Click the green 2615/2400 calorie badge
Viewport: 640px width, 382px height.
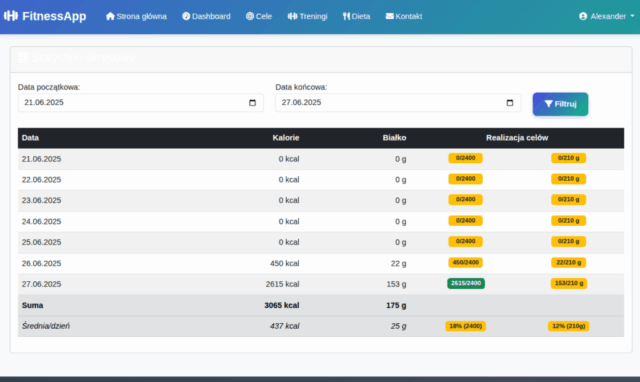tap(466, 283)
